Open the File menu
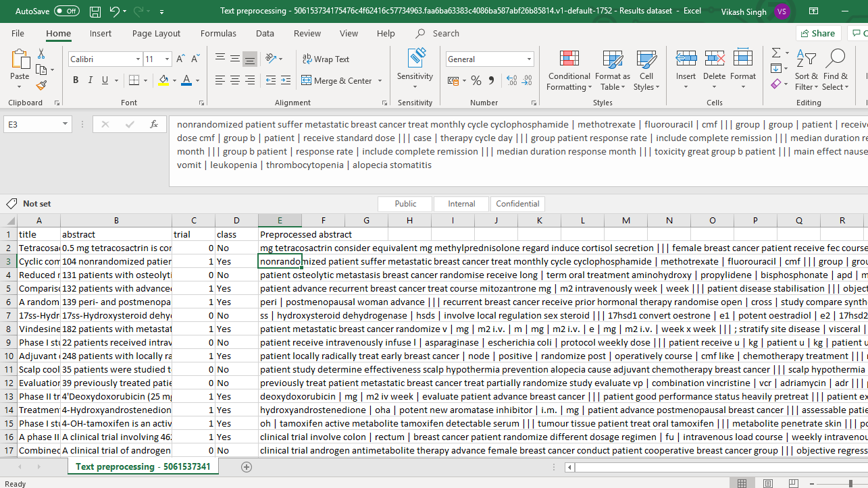Image resolution: width=868 pixels, height=488 pixels. pyautogui.click(x=18, y=33)
